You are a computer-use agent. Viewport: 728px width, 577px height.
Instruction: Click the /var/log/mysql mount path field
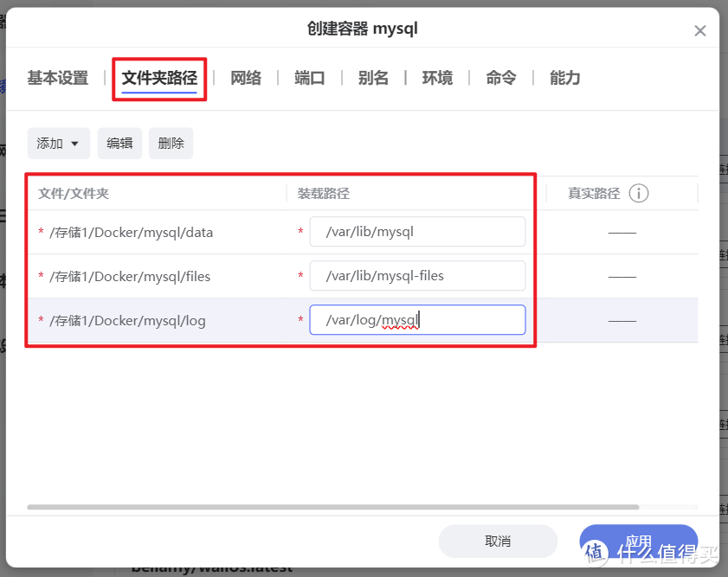coord(417,319)
